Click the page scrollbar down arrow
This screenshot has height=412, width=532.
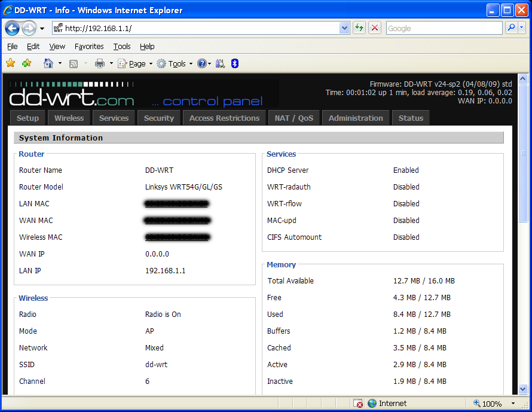click(x=523, y=389)
